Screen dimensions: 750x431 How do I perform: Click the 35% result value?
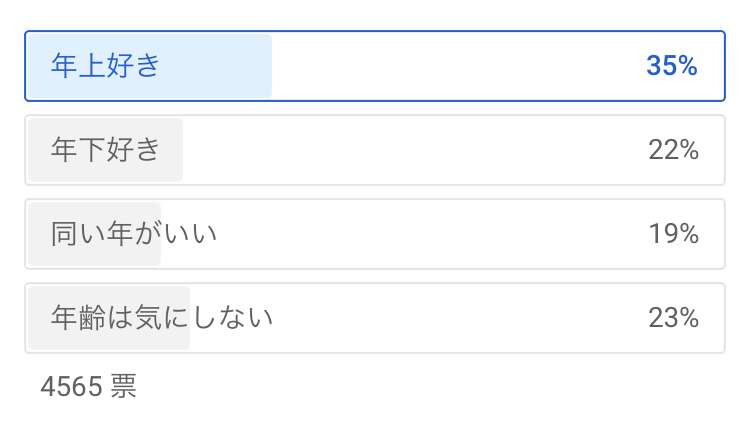(x=672, y=66)
